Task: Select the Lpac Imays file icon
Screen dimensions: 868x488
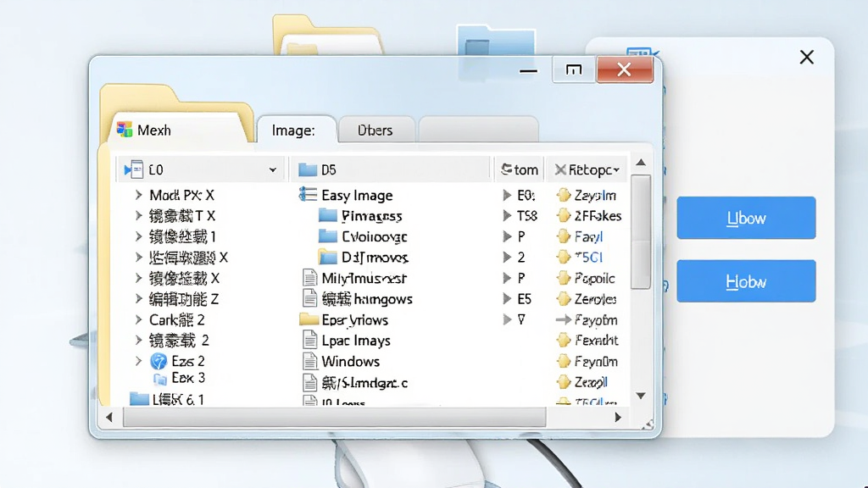Action: [309, 341]
